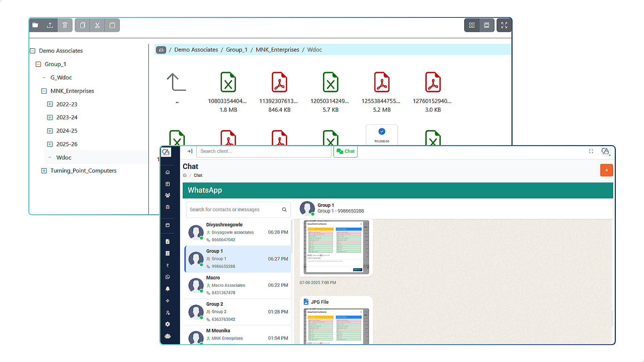This screenshot has width=644, height=362.
Task: Click the ₹15,000.00 payment file thumbnail
Action: [382, 135]
